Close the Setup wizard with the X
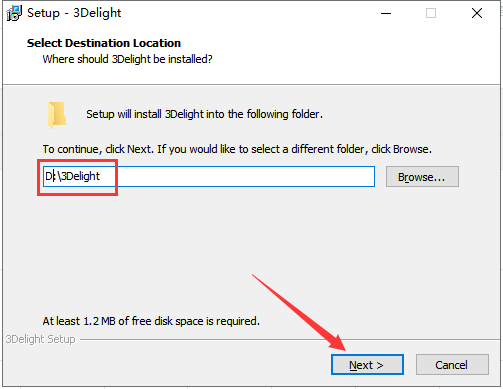The image size is (503, 389). pos(477,13)
